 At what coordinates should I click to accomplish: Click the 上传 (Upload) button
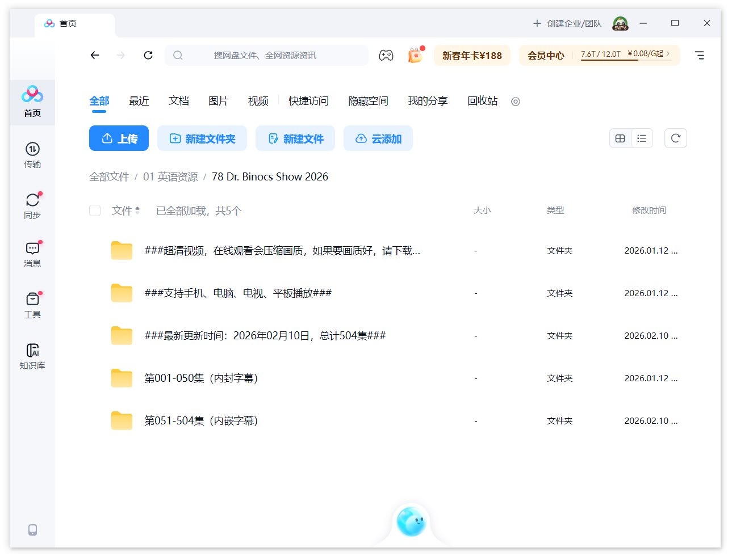click(x=119, y=138)
